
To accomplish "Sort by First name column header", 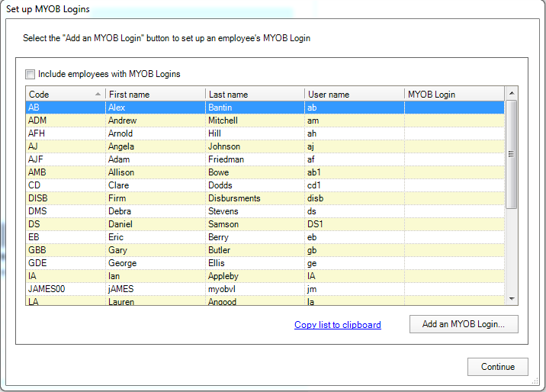I will click(x=155, y=95).
